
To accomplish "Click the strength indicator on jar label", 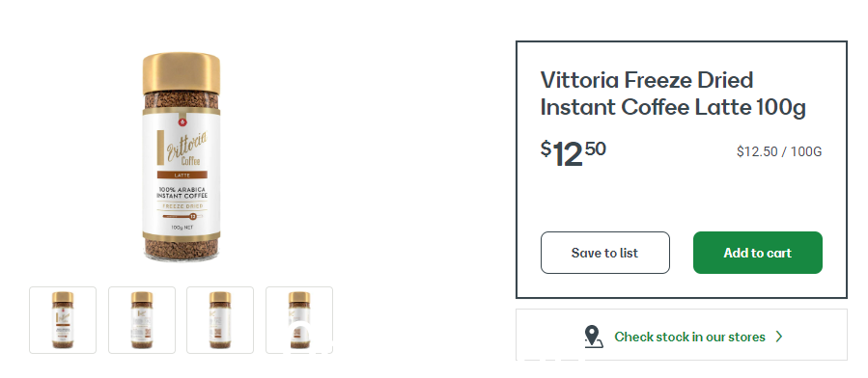I will pyautogui.click(x=182, y=217).
